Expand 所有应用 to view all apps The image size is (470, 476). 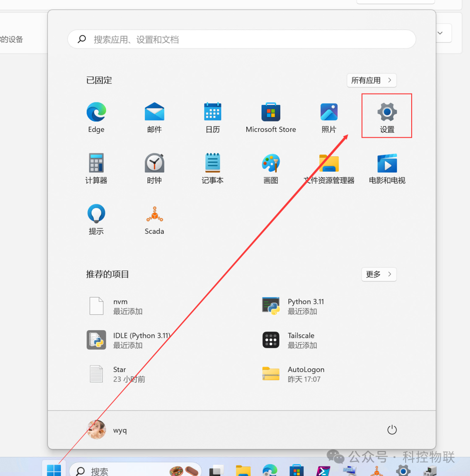point(371,80)
